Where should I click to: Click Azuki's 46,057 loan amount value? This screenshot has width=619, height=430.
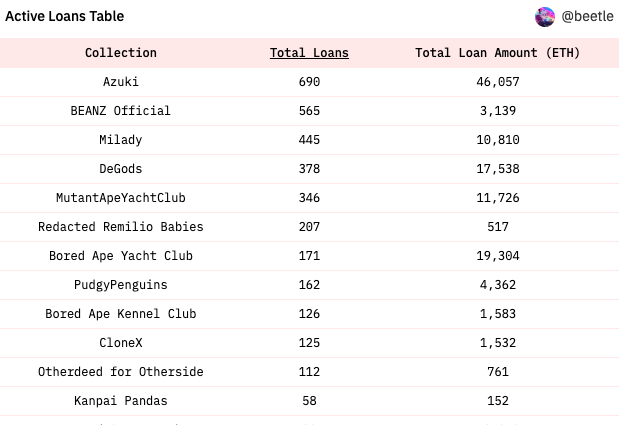497,82
